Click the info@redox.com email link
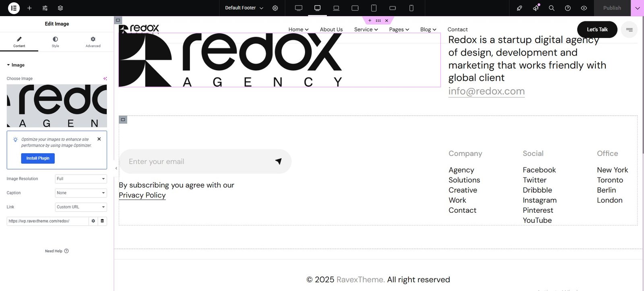This screenshot has width=644, height=291. click(487, 91)
